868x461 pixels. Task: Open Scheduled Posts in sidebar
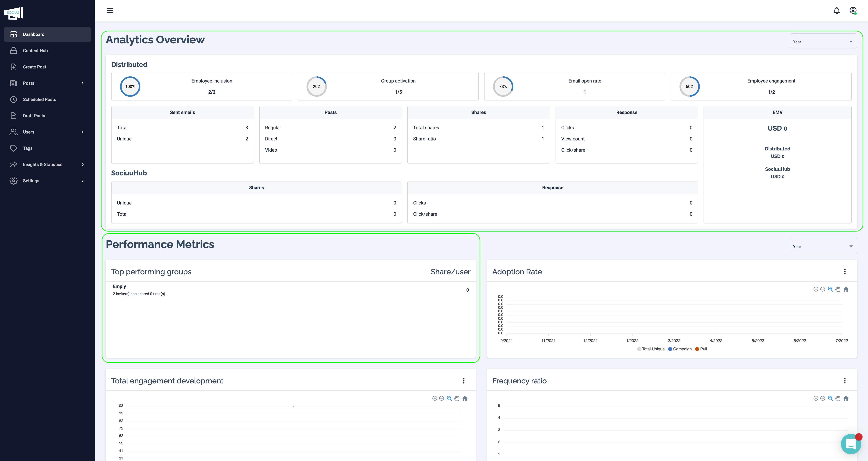pos(40,99)
